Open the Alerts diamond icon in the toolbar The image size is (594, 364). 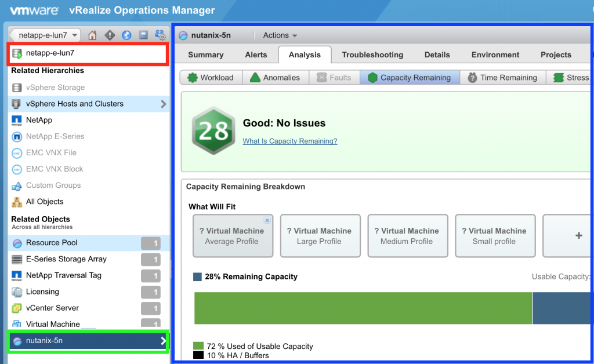(x=110, y=35)
